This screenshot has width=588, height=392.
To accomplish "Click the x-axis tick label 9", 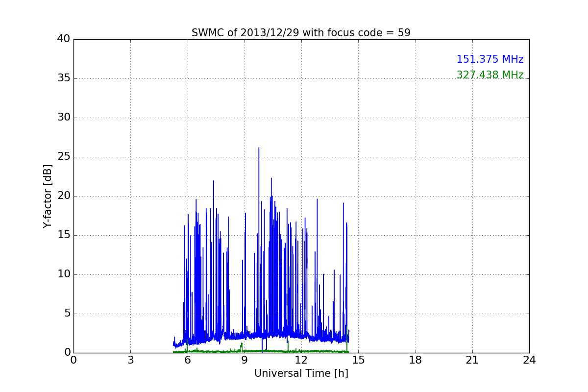I will point(245,360).
